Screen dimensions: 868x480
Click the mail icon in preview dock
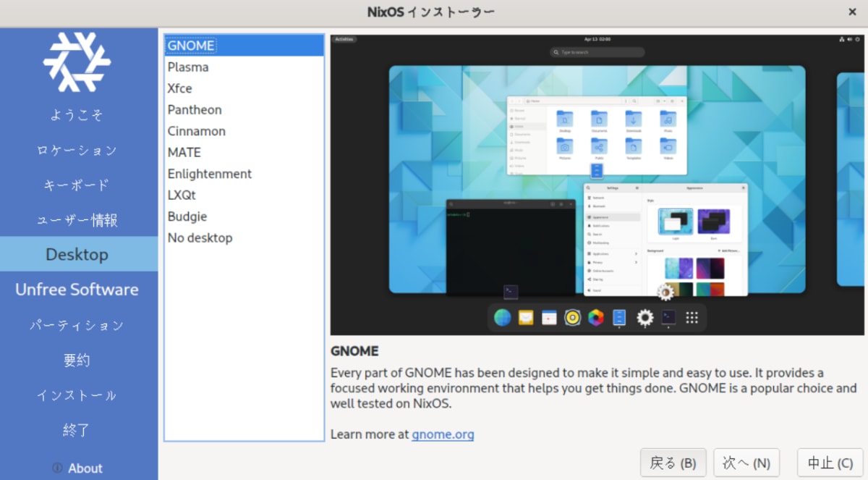[526, 317]
